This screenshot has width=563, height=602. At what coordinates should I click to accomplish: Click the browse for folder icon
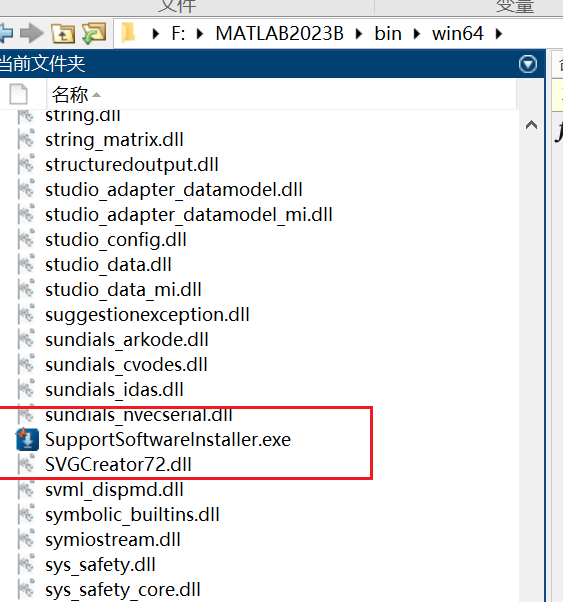[94, 33]
